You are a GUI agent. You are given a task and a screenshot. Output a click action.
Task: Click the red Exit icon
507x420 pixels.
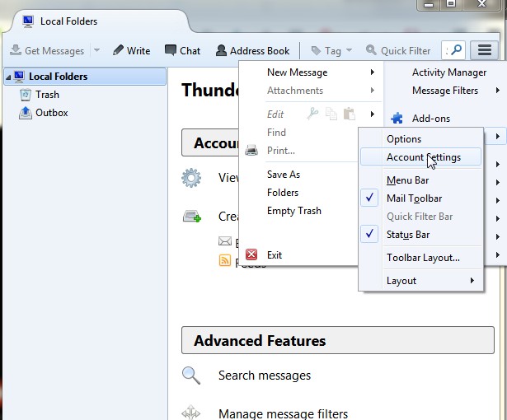[251, 254]
